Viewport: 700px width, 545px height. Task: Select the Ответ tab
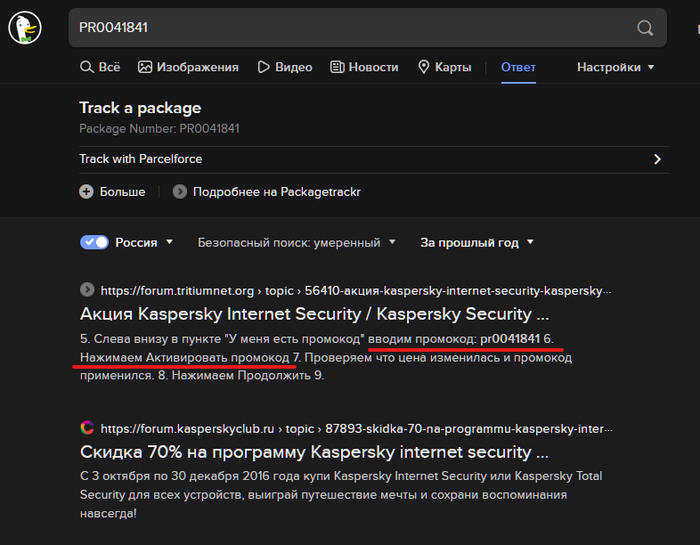518,67
